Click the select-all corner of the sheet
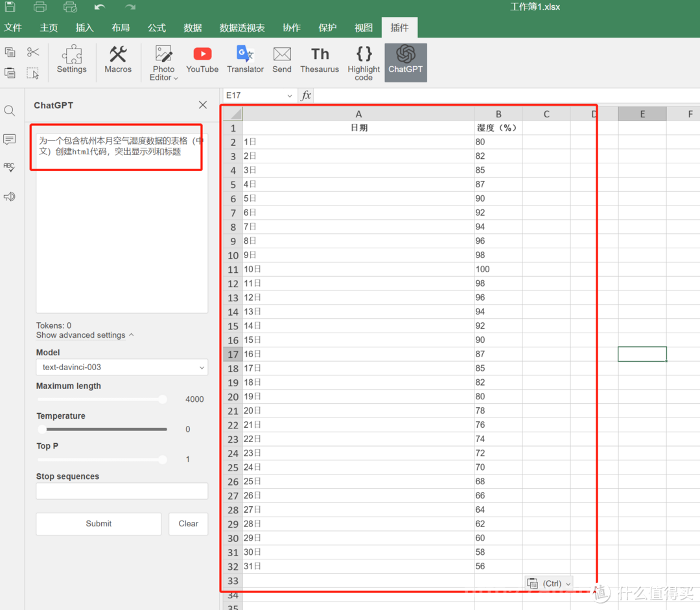This screenshot has width=700, height=610. coord(233,114)
